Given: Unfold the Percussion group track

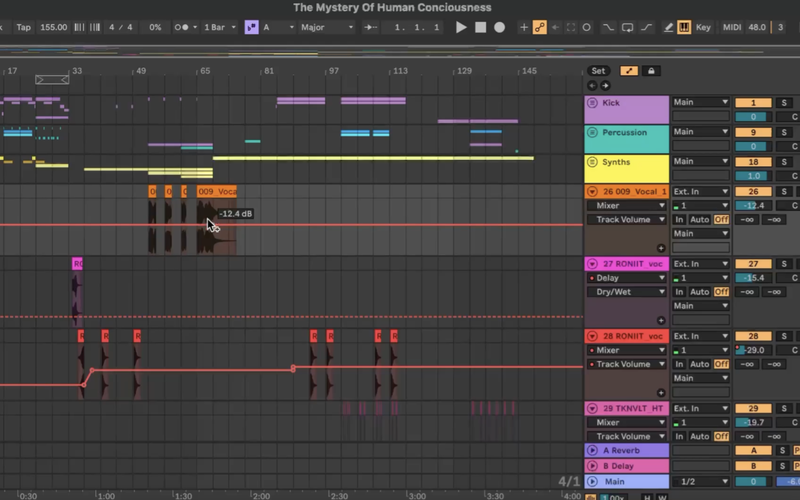Looking at the screenshot, I should 592,132.
